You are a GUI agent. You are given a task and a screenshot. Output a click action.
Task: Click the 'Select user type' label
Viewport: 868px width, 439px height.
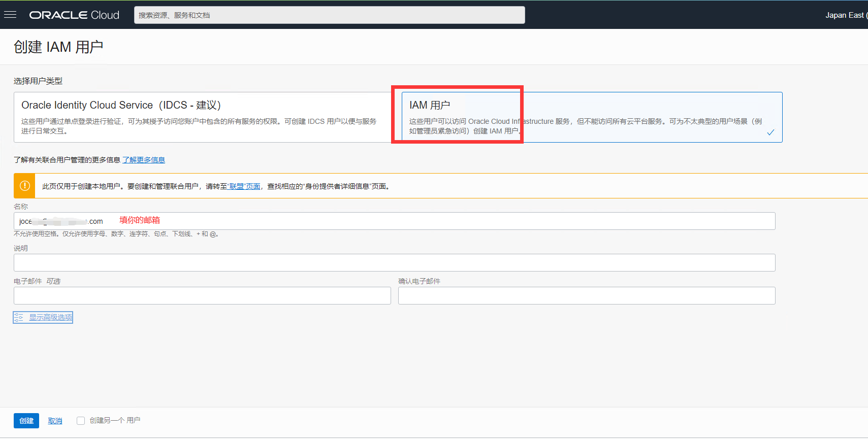pos(38,81)
